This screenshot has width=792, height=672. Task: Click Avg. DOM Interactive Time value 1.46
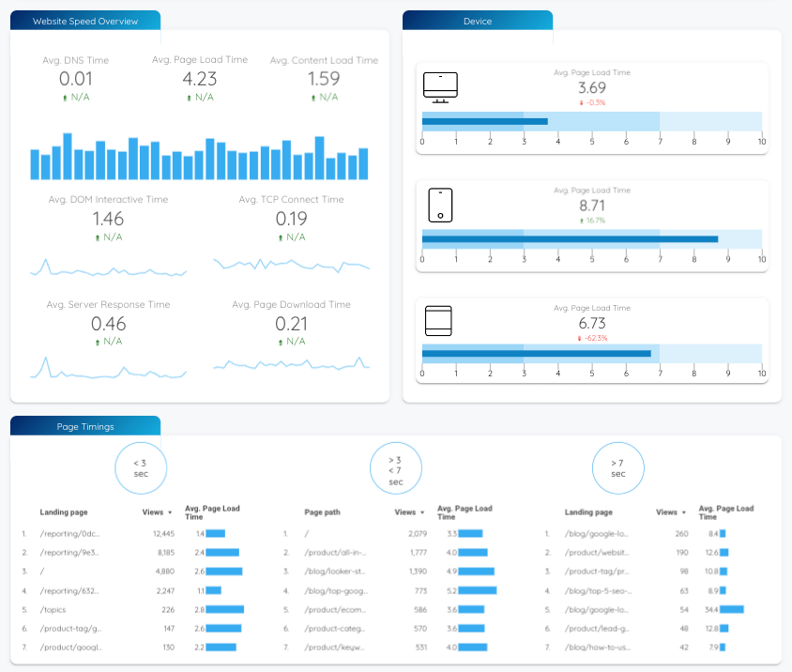click(108, 219)
